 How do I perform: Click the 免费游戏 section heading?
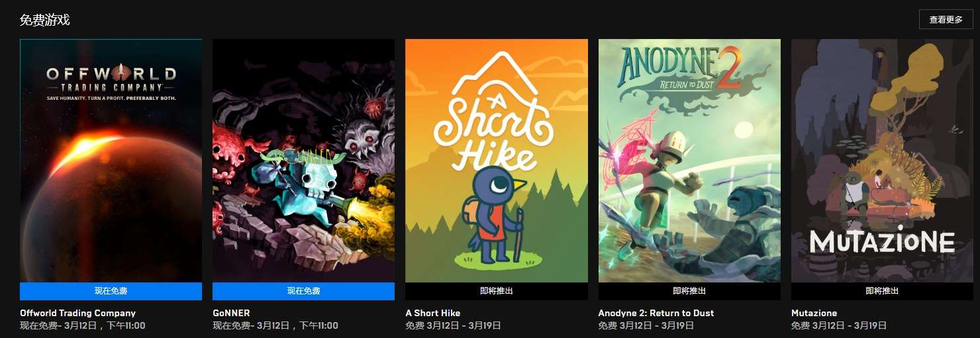[44, 20]
